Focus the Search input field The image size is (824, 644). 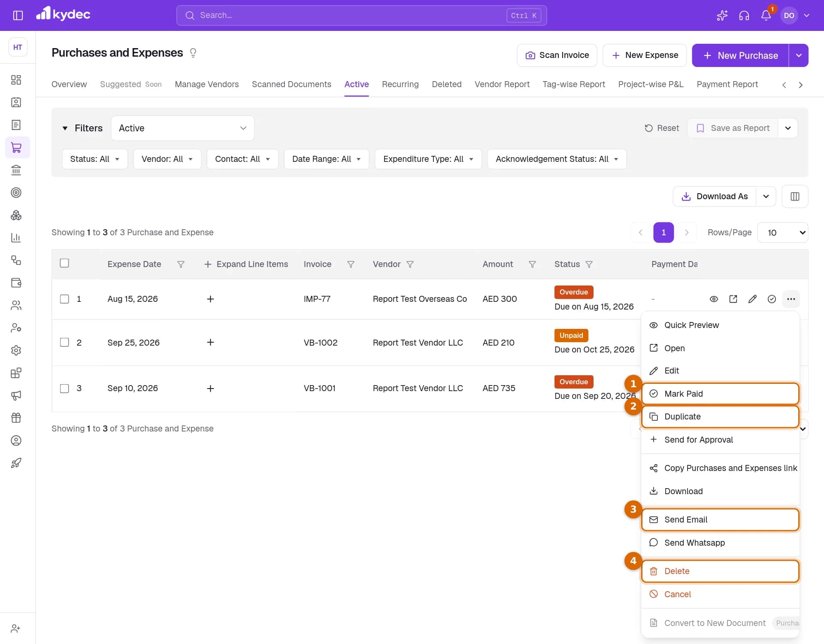[x=361, y=15]
